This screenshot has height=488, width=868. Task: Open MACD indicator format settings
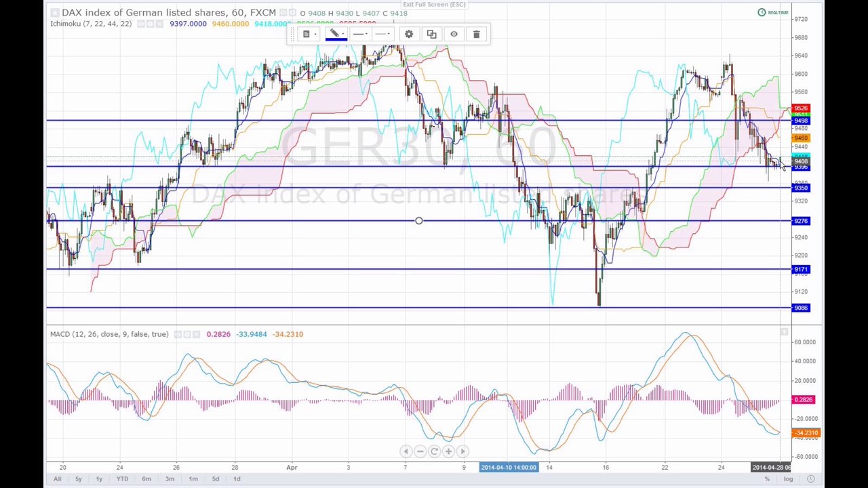(x=188, y=334)
